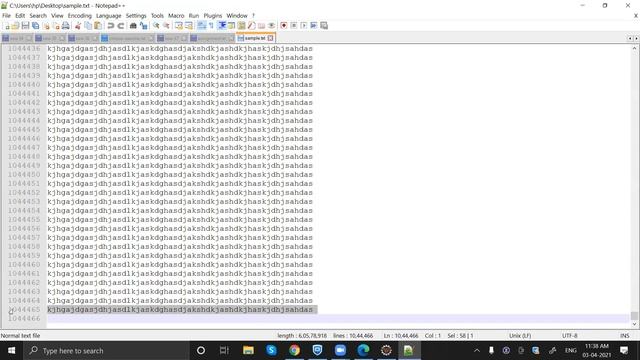Show hidden system tray icons
This screenshot has width=640, height=360.
click(x=477, y=350)
